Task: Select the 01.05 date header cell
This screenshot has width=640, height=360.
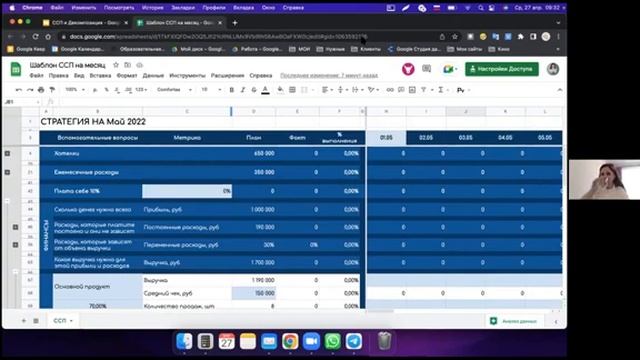Action: (386, 138)
